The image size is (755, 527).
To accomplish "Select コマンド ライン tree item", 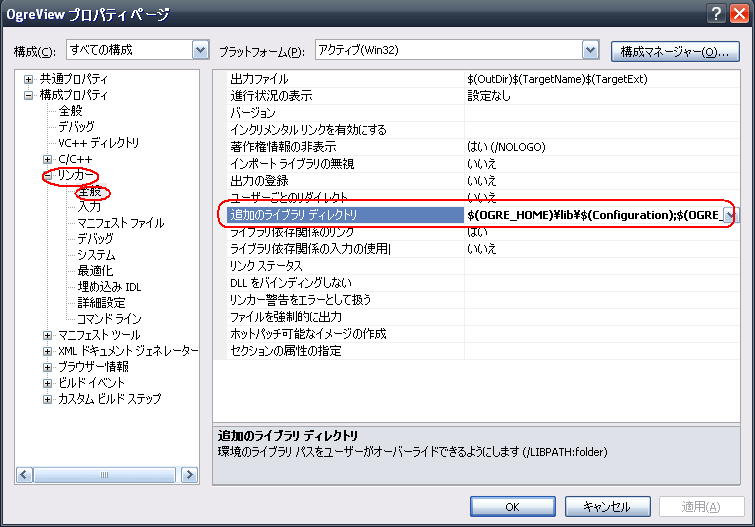I will pos(109,319).
